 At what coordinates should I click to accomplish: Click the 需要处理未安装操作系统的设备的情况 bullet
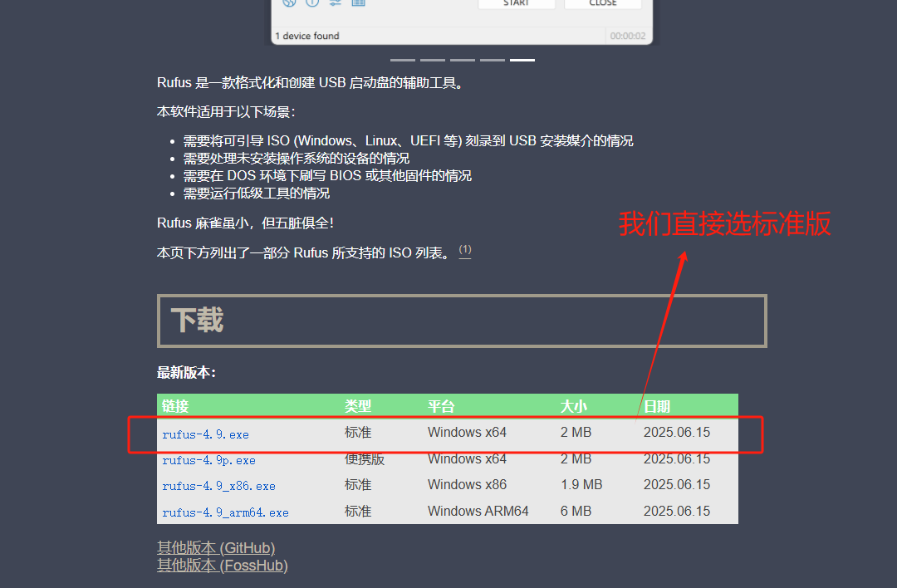297,158
